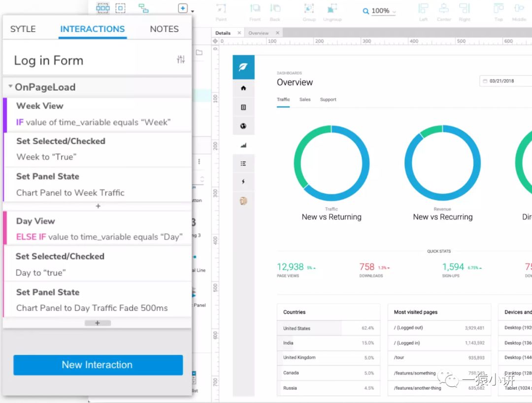
Task: Select the lightning bolt sidebar icon
Action: pyautogui.click(x=243, y=182)
